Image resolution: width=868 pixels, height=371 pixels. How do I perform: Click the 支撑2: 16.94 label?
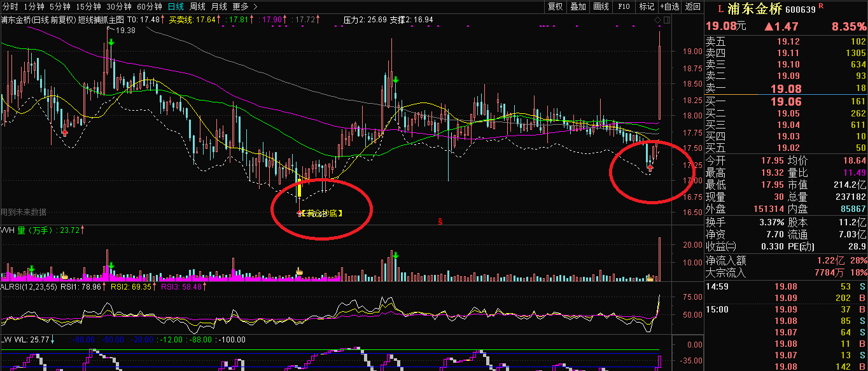click(x=411, y=20)
